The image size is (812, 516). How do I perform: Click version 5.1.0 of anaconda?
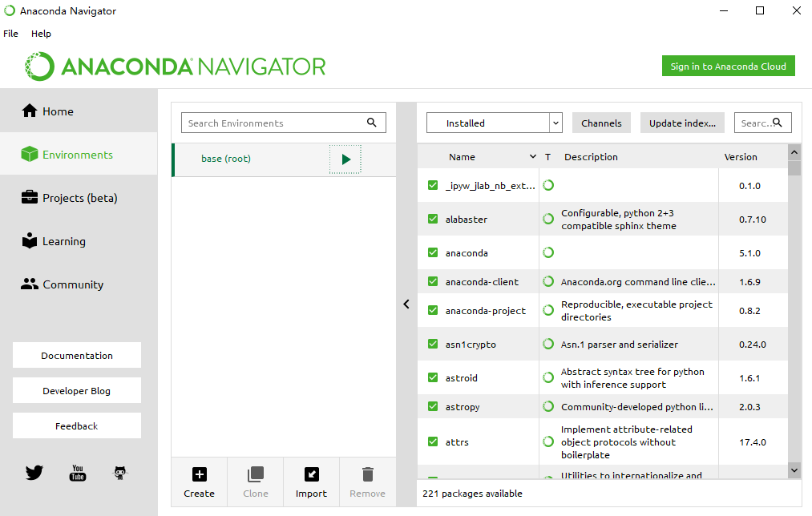(x=749, y=253)
